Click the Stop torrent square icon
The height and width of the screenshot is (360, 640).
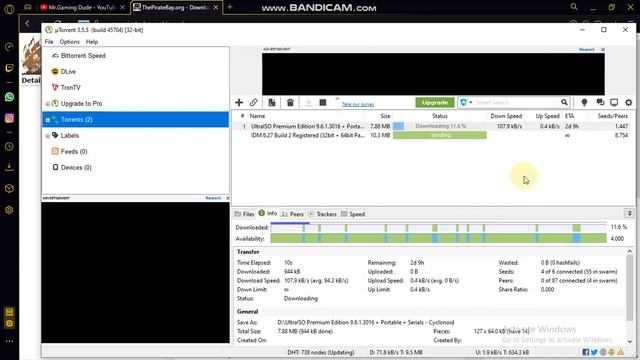pyautogui.click(x=323, y=102)
